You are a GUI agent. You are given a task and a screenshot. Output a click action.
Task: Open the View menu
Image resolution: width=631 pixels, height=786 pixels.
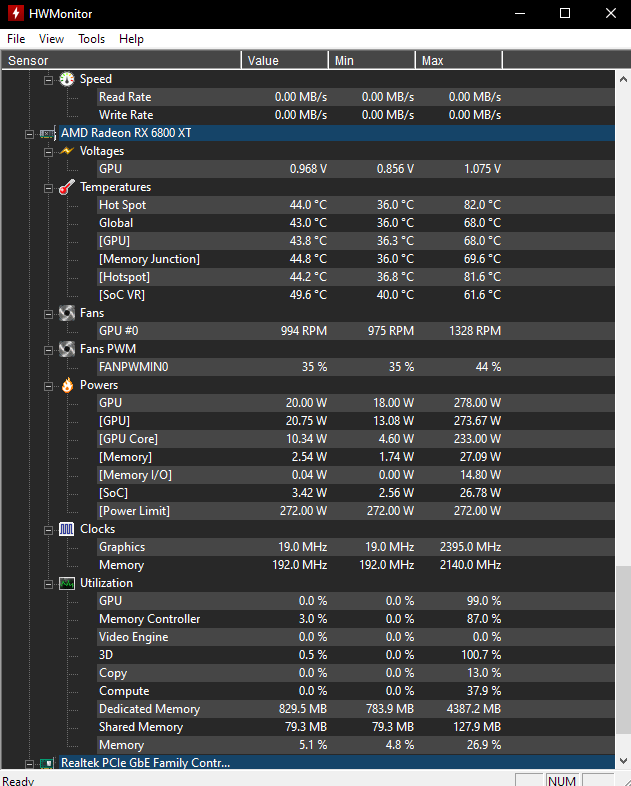point(51,39)
